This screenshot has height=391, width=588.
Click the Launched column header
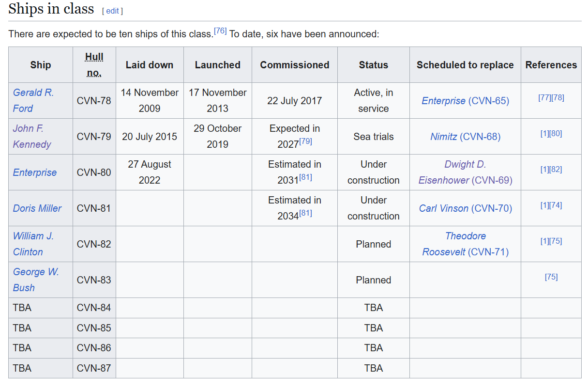[x=218, y=65]
